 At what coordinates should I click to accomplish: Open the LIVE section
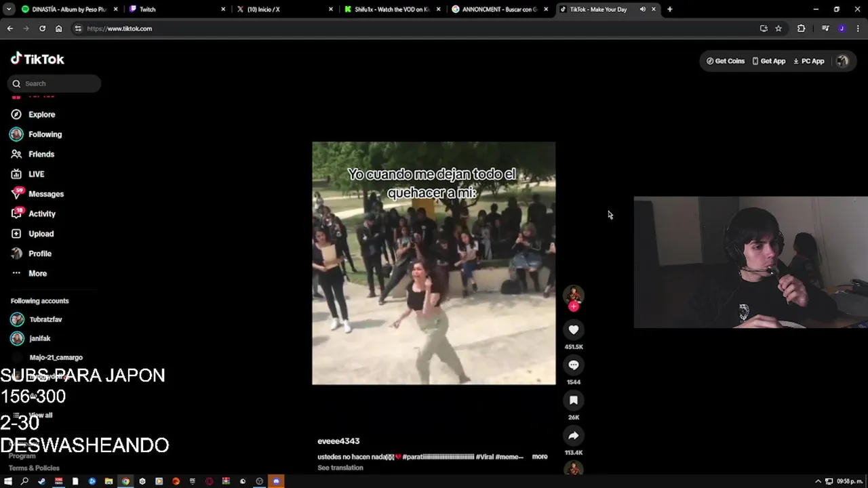pos(36,174)
